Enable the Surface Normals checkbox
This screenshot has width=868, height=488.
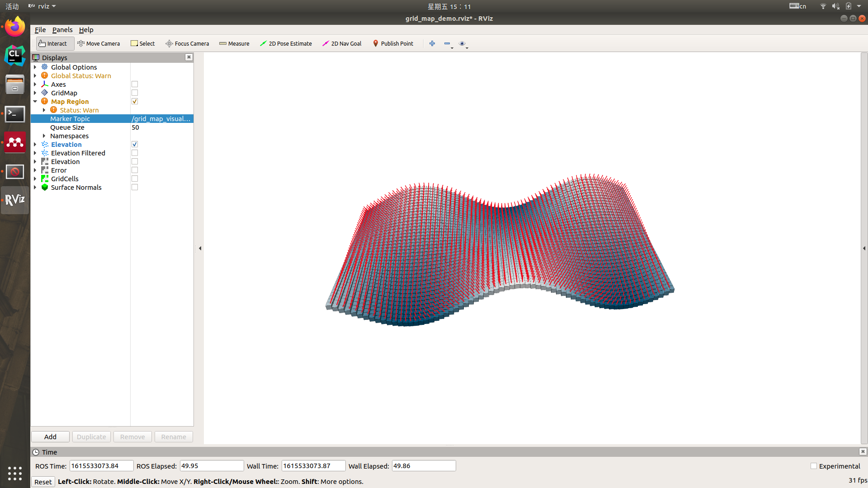[135, 188]
